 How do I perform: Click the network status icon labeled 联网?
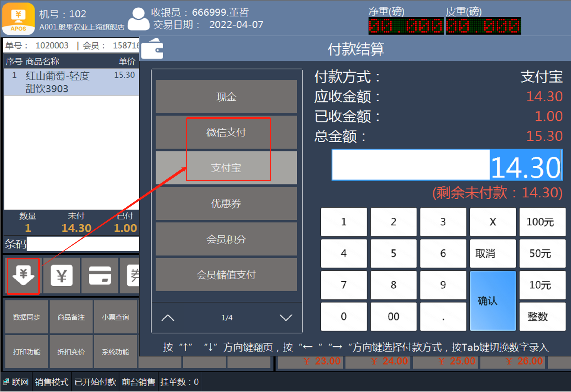(x=6, y=382)
